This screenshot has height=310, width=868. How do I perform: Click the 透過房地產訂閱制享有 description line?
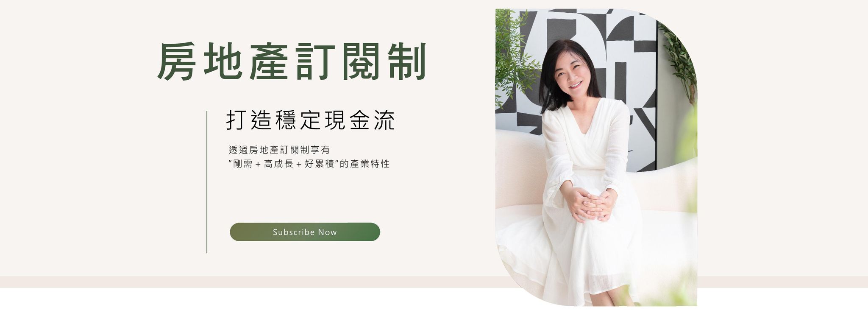pos(279,150)
